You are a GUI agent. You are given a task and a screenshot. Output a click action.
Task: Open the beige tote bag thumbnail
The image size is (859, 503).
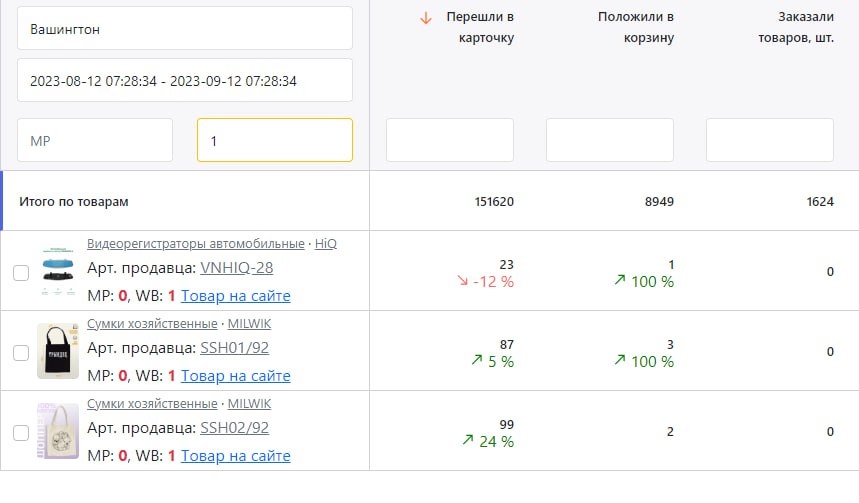coord(57,431)
